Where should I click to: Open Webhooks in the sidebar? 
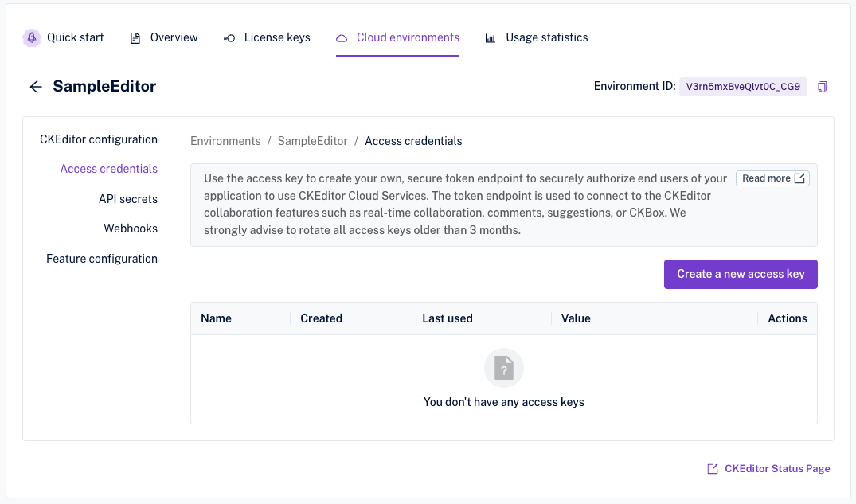pos(131,229)
